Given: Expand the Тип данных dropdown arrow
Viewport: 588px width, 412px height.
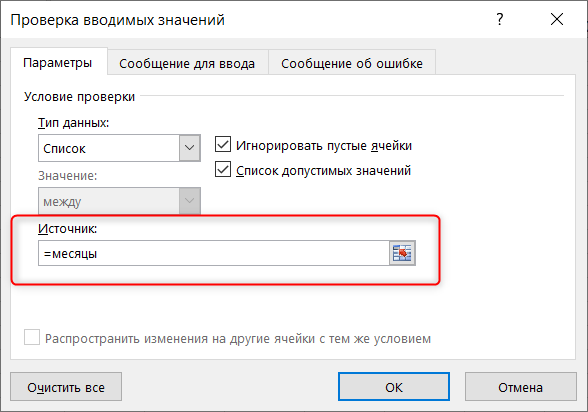Looking at the screenshot, I should (189, 148).
